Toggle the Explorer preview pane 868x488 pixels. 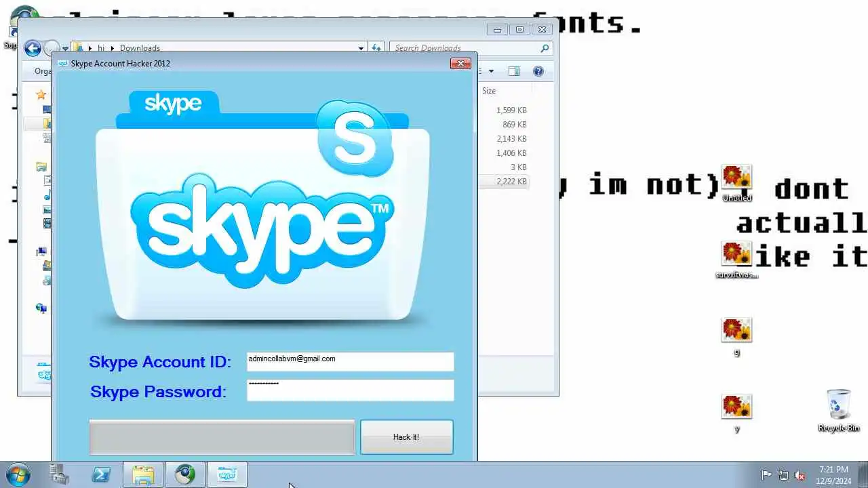(514, 71)
